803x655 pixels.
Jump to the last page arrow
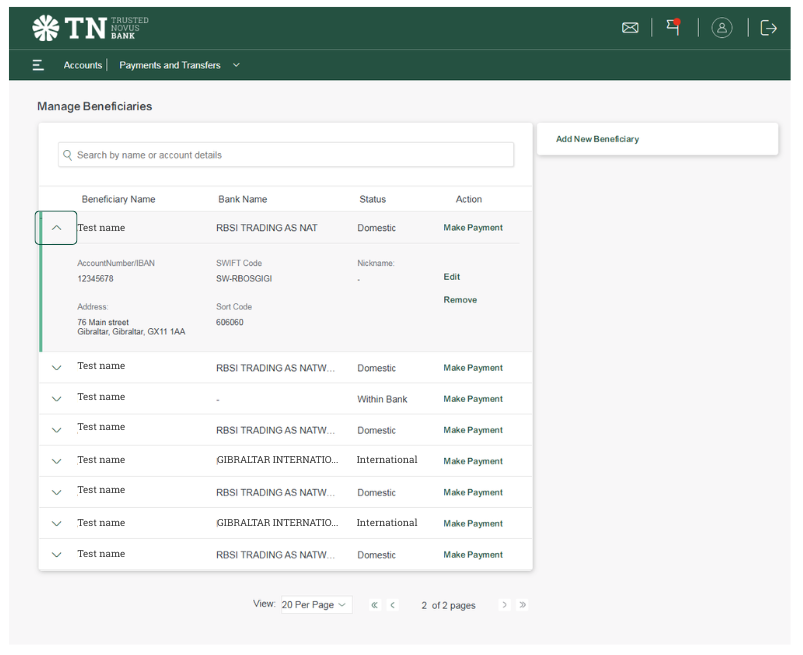click(x=522, y=605)
